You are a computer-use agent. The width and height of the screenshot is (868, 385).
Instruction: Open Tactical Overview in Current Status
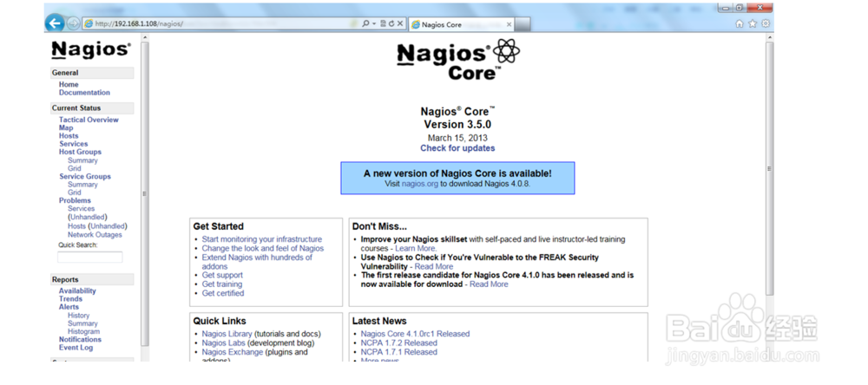click(89, 120)
